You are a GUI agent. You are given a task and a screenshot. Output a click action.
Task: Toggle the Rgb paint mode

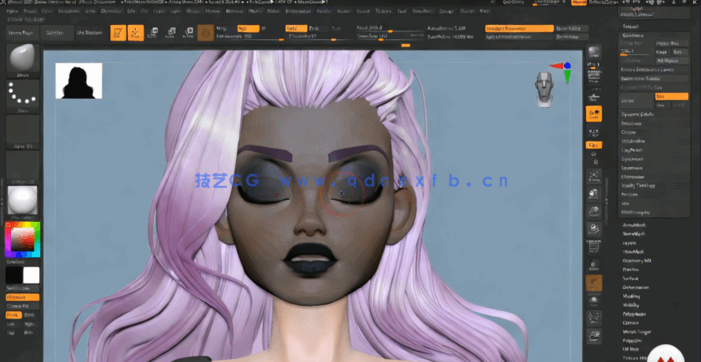click(248, 28)
